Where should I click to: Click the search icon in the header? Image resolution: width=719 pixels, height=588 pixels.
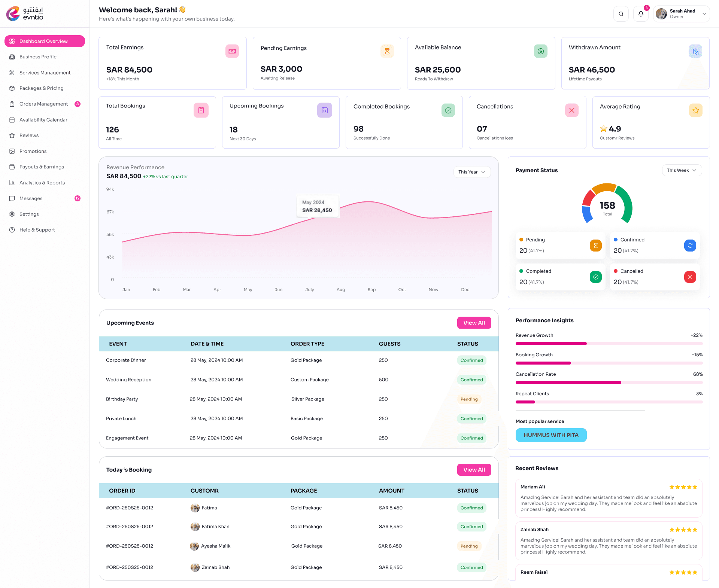click(621, 14)
